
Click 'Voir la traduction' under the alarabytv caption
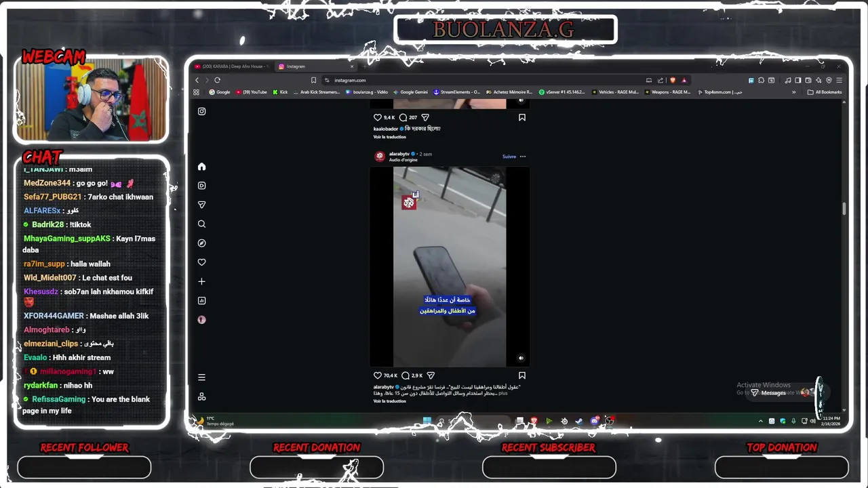point(389,401)
